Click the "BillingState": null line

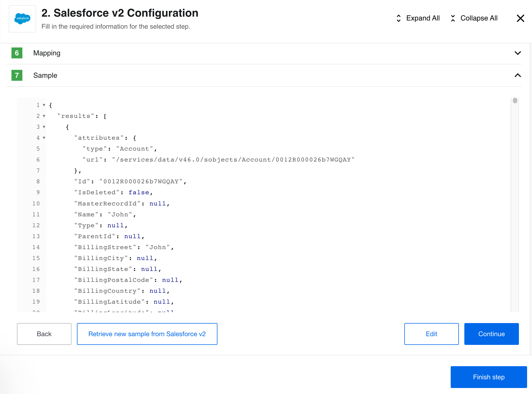(x=118, y=269)
